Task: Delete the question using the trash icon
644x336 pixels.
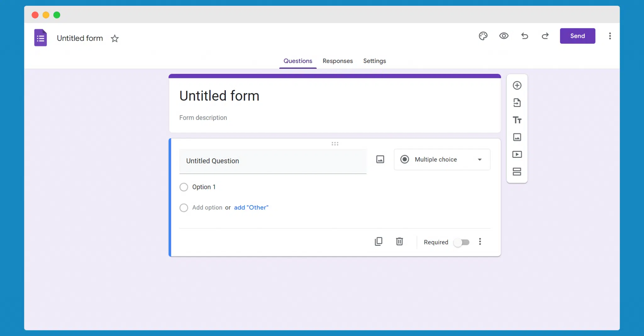Action: (x=399, y=241)
